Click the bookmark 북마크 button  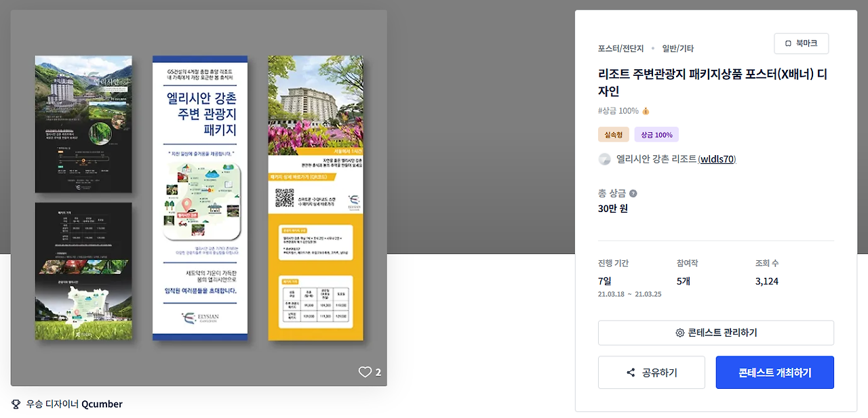[x=801, y=43]
